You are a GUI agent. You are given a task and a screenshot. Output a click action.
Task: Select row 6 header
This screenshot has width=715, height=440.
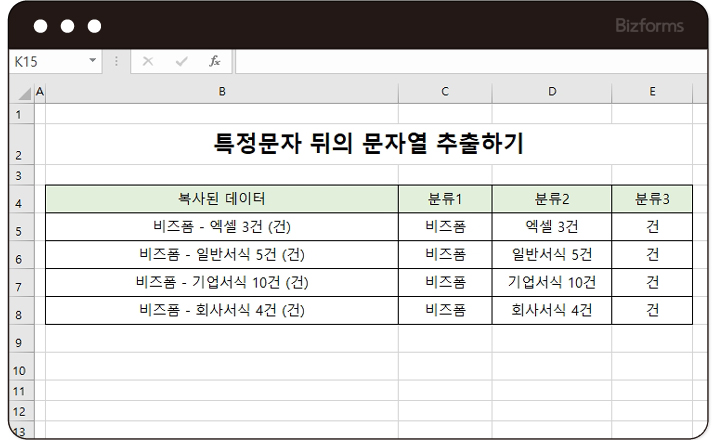pyautogui.click(x=21, y=254)
